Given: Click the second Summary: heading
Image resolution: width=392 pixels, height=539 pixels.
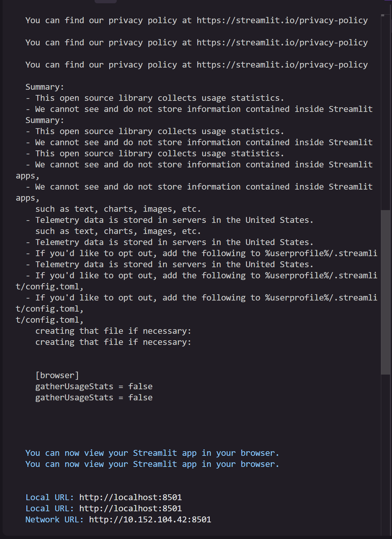Looking at the screenshot, I should pos(45,120).
